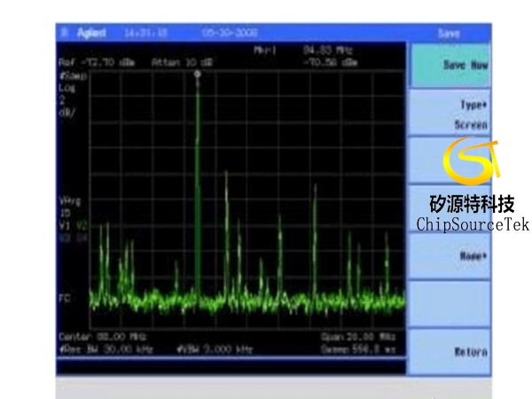Select the Sweep time readout

[358, 349]
